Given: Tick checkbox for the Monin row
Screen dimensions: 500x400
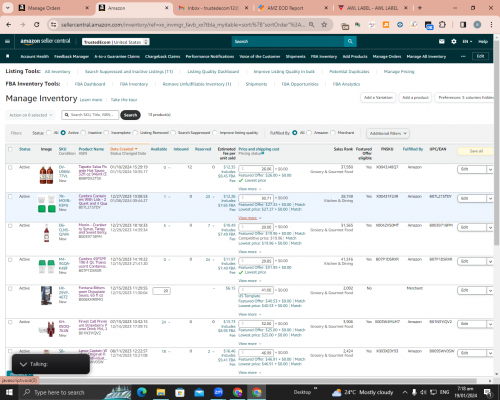Looking at the screenshot, I should click(10, 226).
